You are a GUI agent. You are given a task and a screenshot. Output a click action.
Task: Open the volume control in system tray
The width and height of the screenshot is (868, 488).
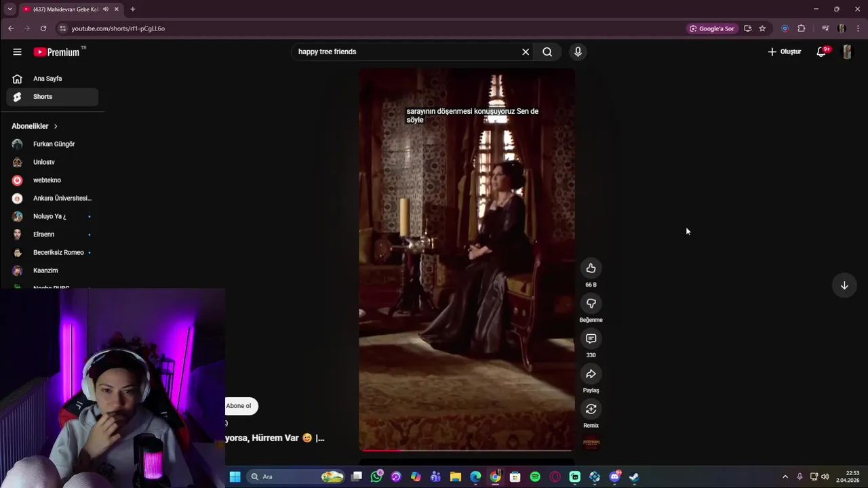pos(825,476)
